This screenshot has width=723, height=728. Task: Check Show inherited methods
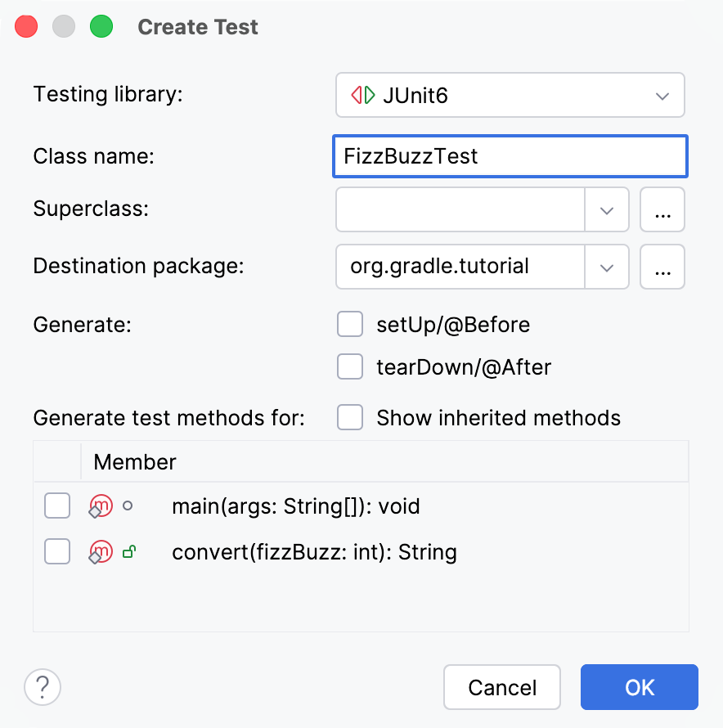[x=350, y=417]
